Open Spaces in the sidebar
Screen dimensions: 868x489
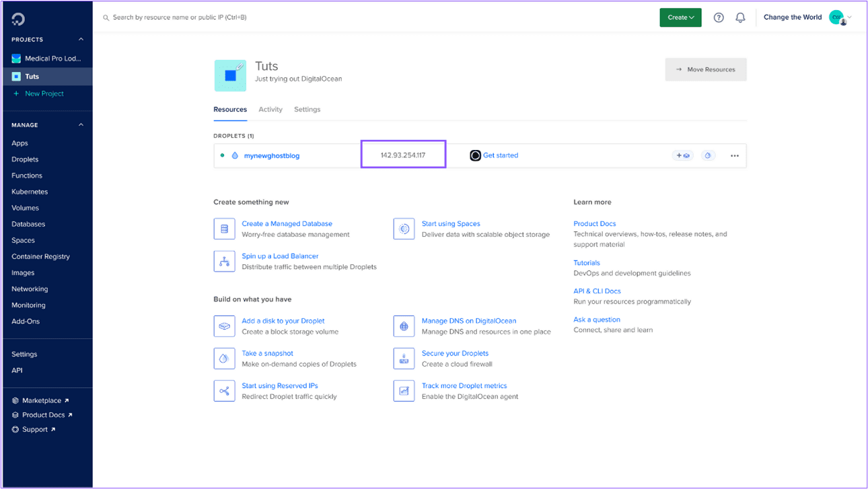pos(23,240)
